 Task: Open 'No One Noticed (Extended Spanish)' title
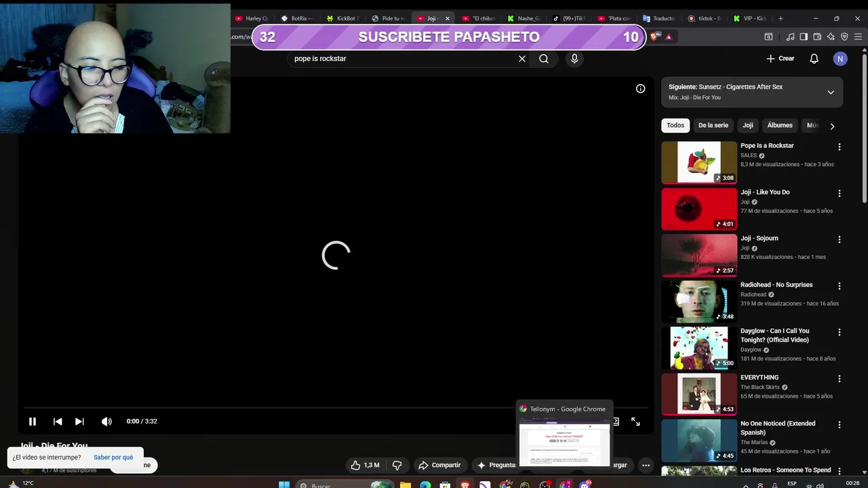click(778, 428)
